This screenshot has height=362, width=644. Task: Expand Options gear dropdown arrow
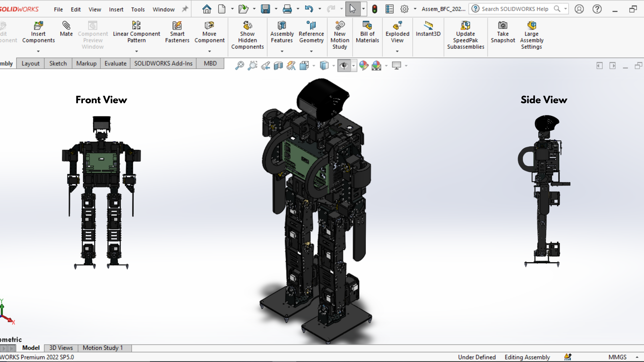click(x=415, y=9)
